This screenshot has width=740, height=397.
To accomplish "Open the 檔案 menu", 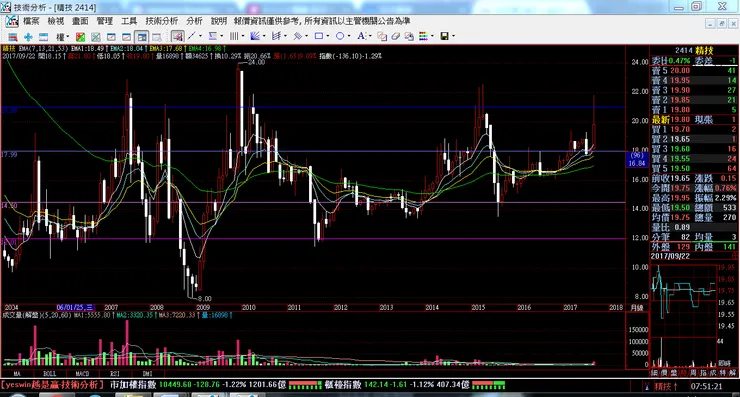I will point(31,21).
